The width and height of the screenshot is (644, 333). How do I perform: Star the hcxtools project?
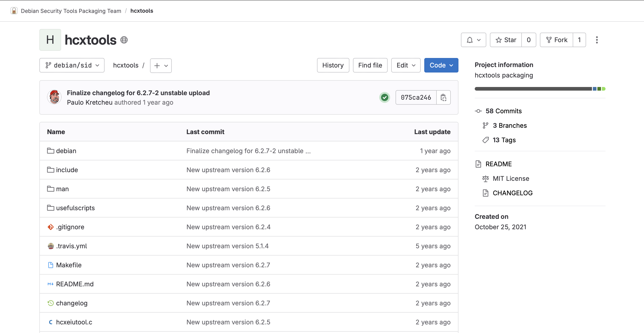[x=506, y=40]
